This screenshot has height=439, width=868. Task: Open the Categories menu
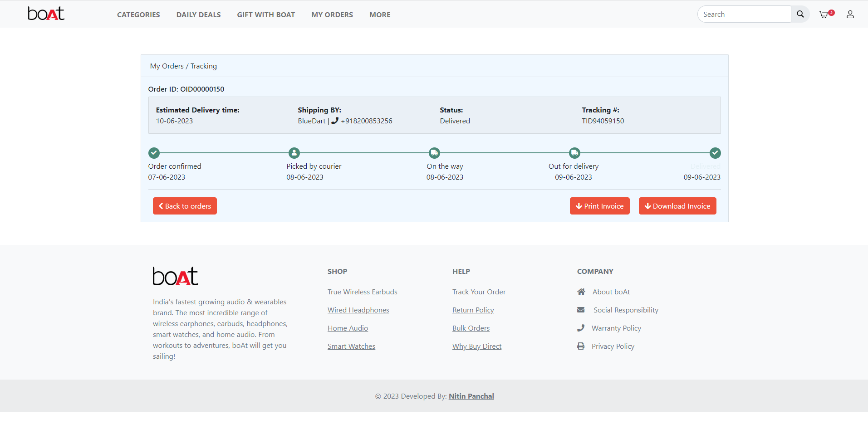(138, 15)
